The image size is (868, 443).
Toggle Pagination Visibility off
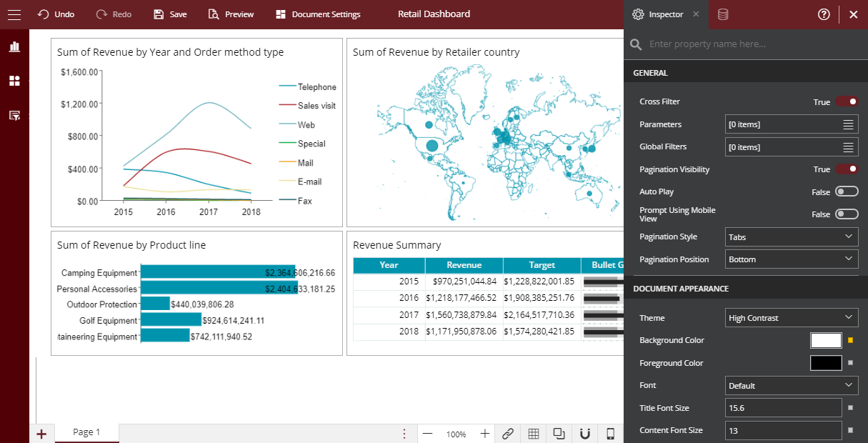(x=847, y=169)
